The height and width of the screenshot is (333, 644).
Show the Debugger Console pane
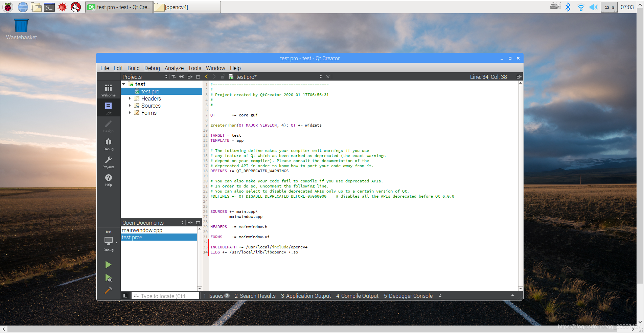(408, 296)
